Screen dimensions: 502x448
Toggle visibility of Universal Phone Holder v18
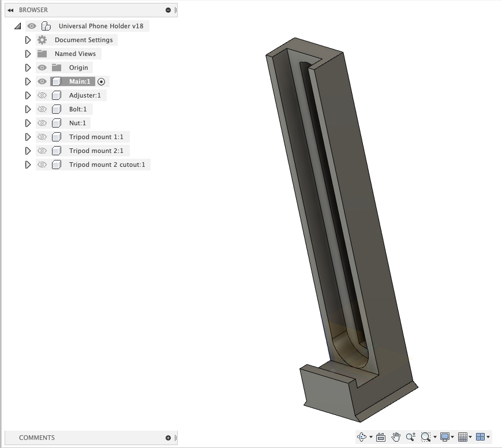(31, 26)
